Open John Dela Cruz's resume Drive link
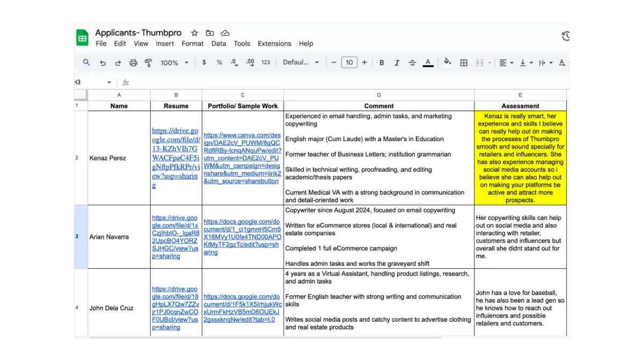The width and height of the screenshot is (644, 362). [175, 308]
